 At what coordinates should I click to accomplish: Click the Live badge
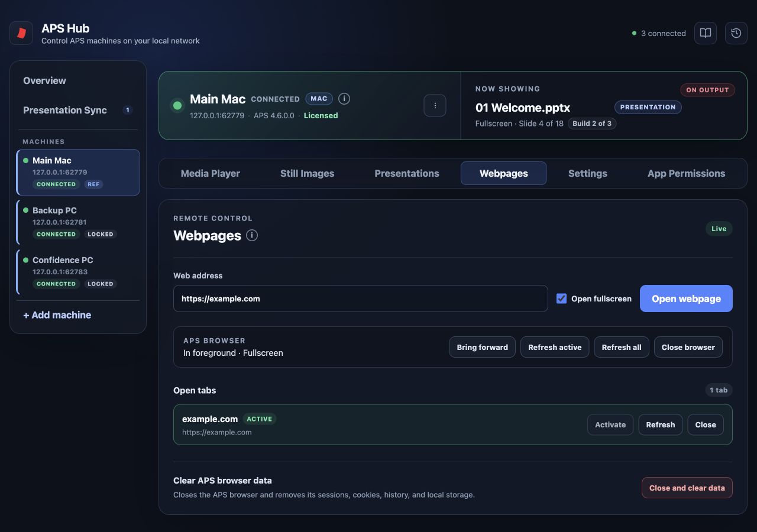[719, 229]
